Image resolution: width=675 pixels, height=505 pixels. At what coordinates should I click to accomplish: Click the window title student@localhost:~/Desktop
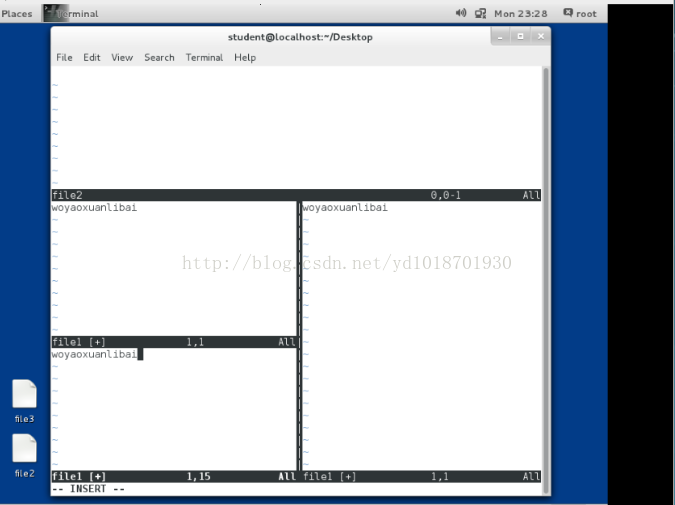click(300, 37)
